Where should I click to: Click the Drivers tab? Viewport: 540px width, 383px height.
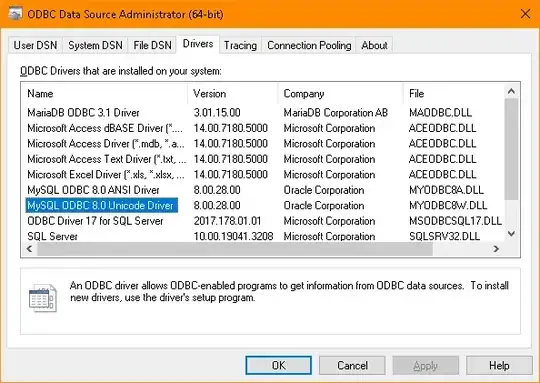(x=198, y=44)
